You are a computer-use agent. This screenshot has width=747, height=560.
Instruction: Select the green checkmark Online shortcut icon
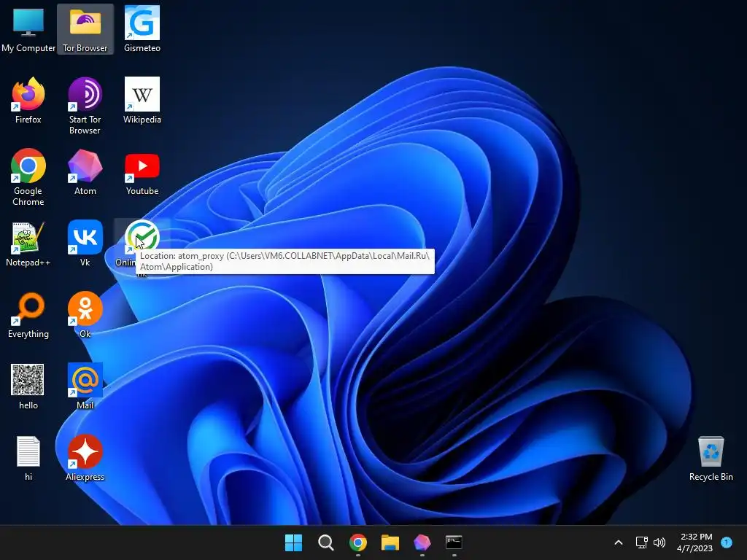click(142, 237)
